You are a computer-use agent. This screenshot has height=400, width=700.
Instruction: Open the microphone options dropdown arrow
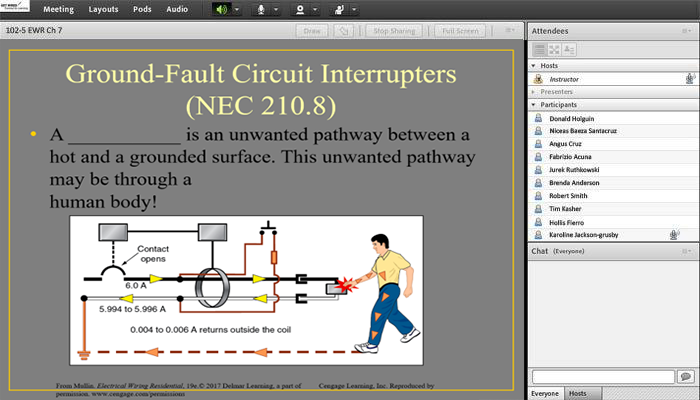click(x=277, y=9)
